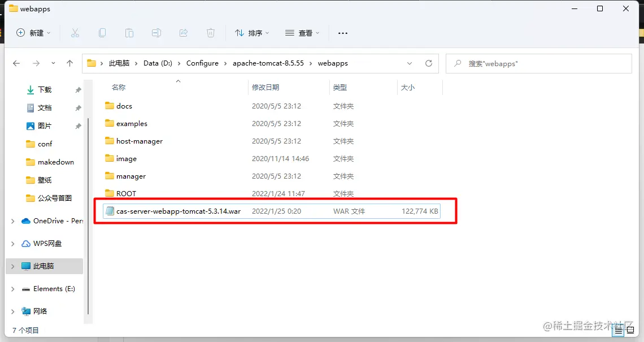The width and height of the screenshot is (644, 342).
Task: Open the 排序 sort dropdown
Action: pyautogui.click(x=252, y=33)
